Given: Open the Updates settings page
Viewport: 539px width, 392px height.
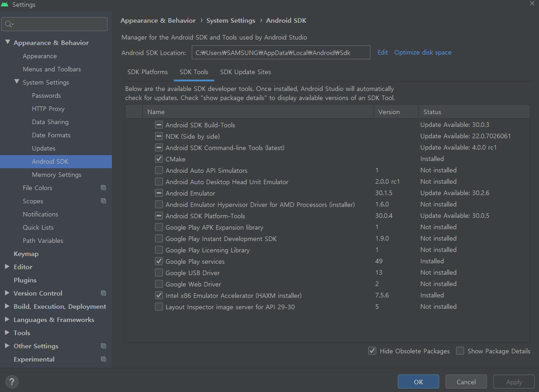Looking at the screenshot, I should coord(44,148).
